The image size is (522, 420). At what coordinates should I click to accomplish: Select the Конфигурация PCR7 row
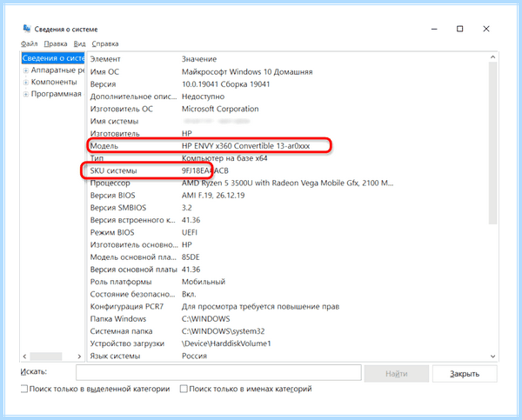click(288, 306)
